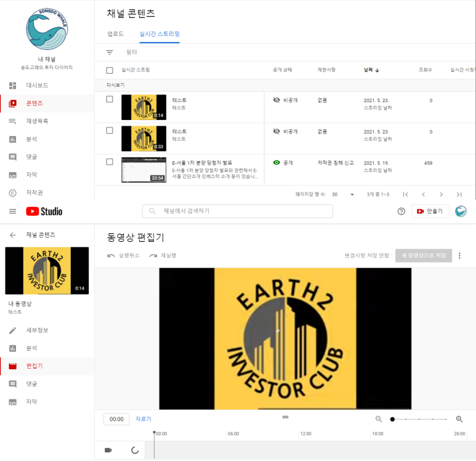Open the 대시보드 dashboard icon
476x461 pixels.
tap(13, 86)
